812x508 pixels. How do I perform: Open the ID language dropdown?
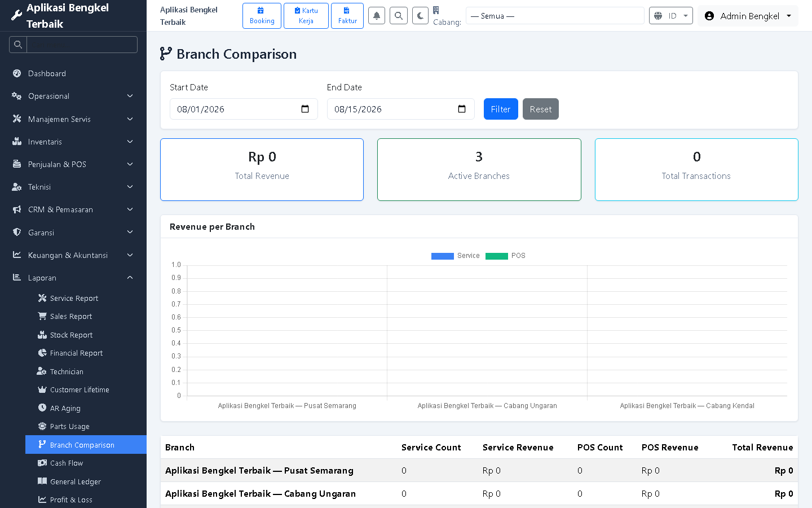click(671, 16)
